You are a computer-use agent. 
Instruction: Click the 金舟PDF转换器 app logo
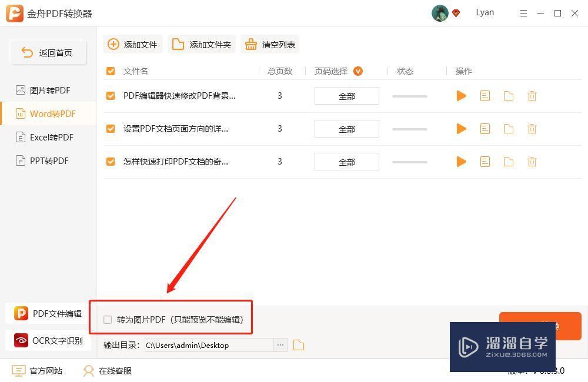pyautogui.click(x=15, y=14)
